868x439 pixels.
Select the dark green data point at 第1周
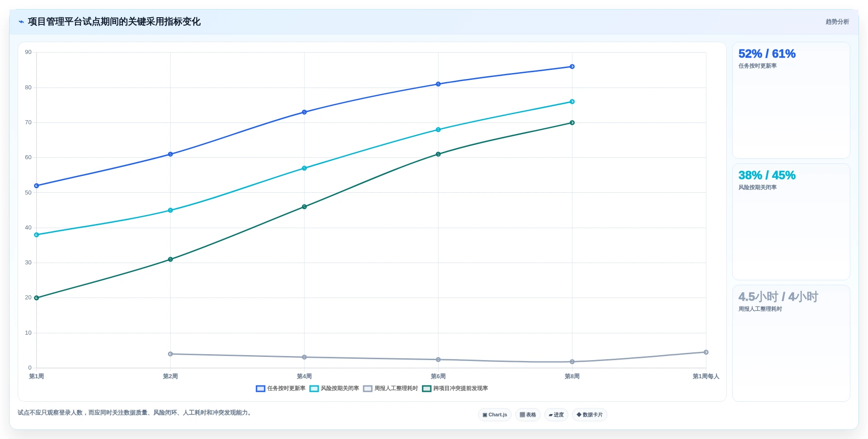coord(37,298)
